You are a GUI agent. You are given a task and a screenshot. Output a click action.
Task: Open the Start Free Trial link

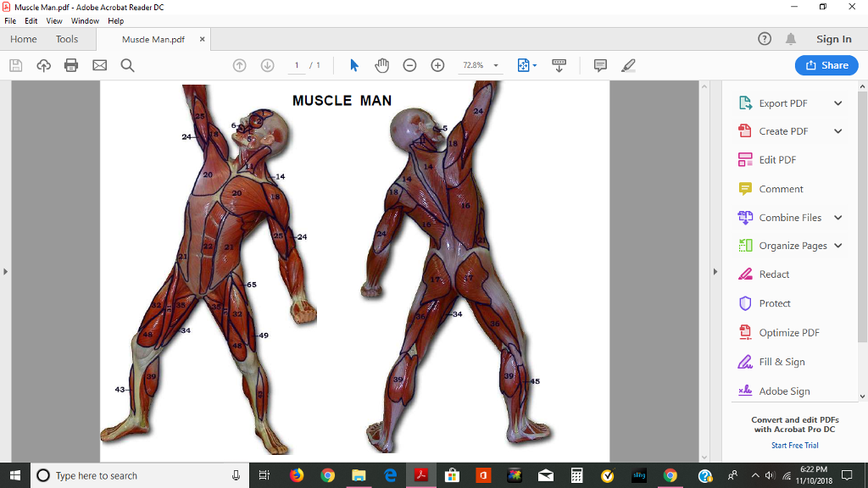point(794,445)
